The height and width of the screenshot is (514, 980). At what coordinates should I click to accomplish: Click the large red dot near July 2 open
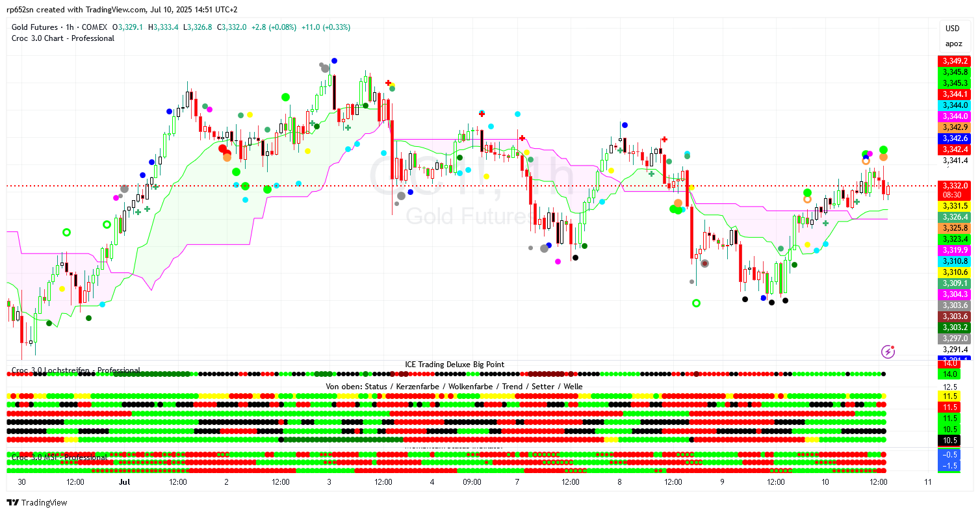[222, 149]
